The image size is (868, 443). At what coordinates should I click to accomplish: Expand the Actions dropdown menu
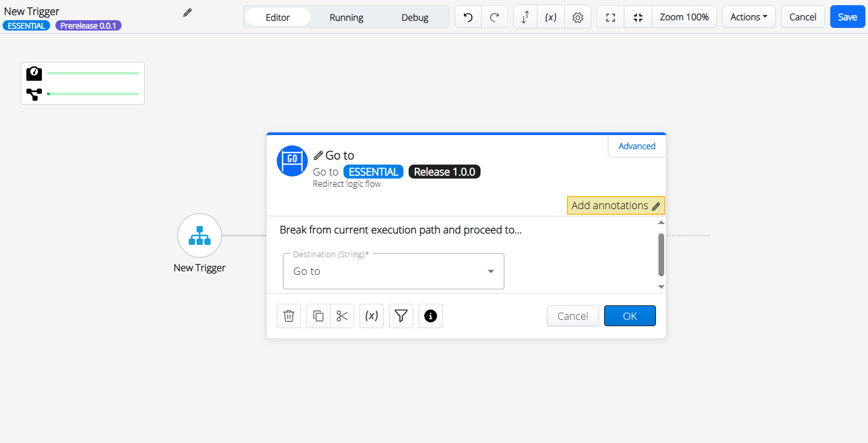pos(749,17)
